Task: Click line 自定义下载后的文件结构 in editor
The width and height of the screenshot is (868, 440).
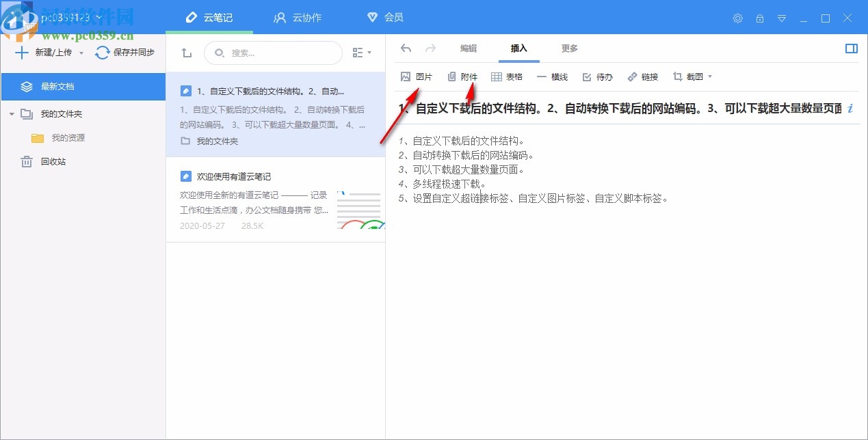Action: pyautogui.click(x=462, y=141)
